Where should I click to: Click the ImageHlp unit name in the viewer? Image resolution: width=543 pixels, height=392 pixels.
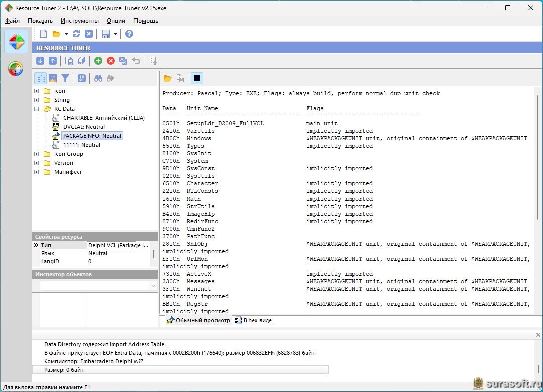click(x=201, y=214)
